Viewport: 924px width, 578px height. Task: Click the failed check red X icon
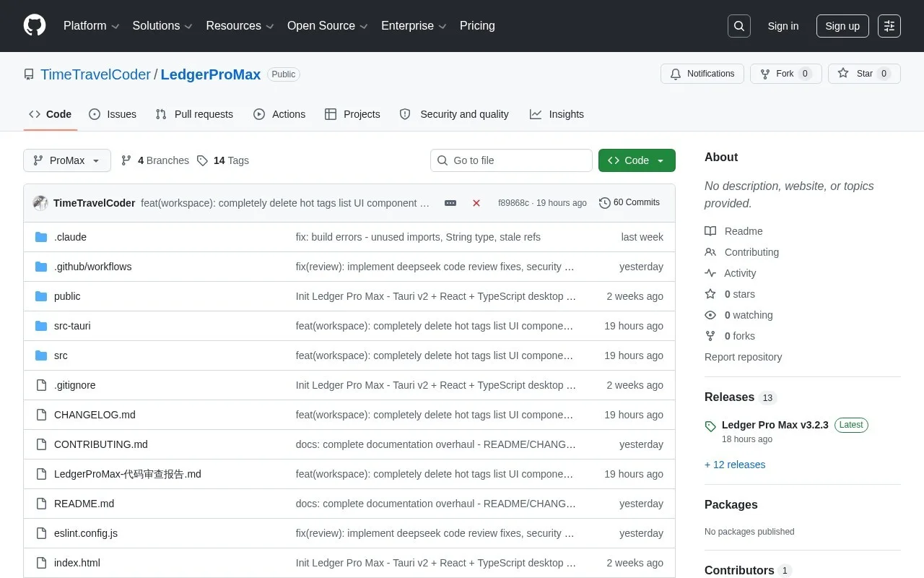pyautogui.click(x=476, y=203)
